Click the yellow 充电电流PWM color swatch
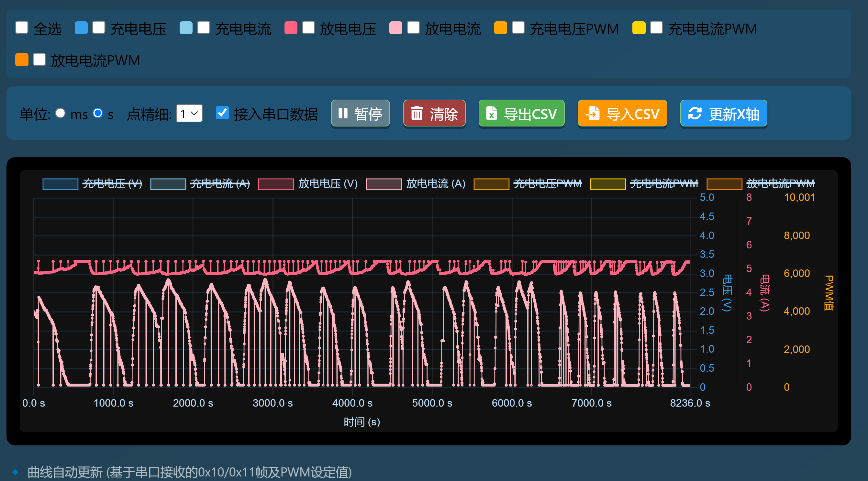868x481 pixels. (x=639, y=27)
